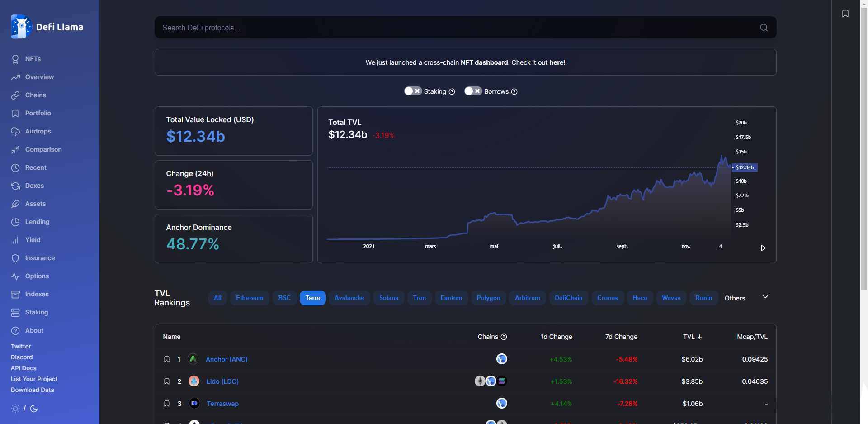Bookmark the Terraswap row

click(167, 404)
